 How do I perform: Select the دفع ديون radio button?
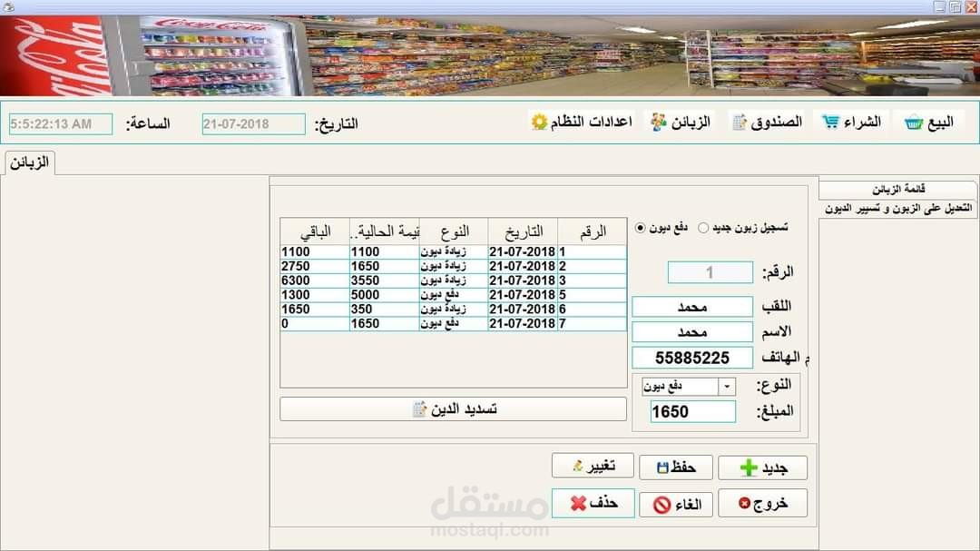tap(640, 229)
